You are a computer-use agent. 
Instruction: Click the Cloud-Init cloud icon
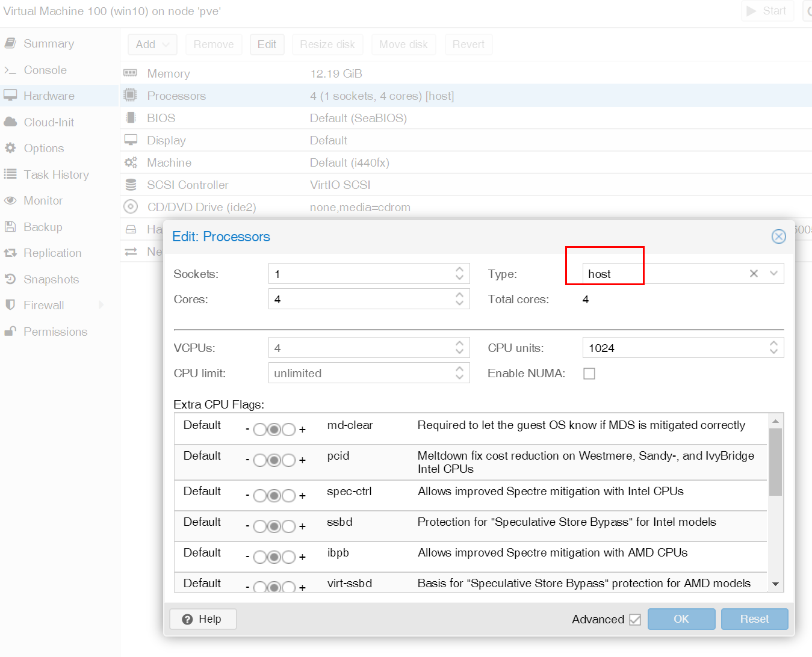[10, 122]
